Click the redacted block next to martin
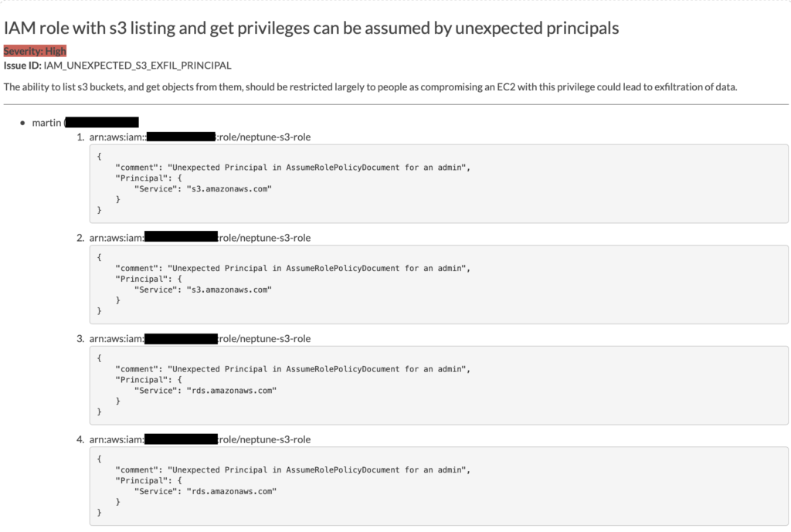The width and height of the screenshot is (791, 532). [x=103, y=123]
